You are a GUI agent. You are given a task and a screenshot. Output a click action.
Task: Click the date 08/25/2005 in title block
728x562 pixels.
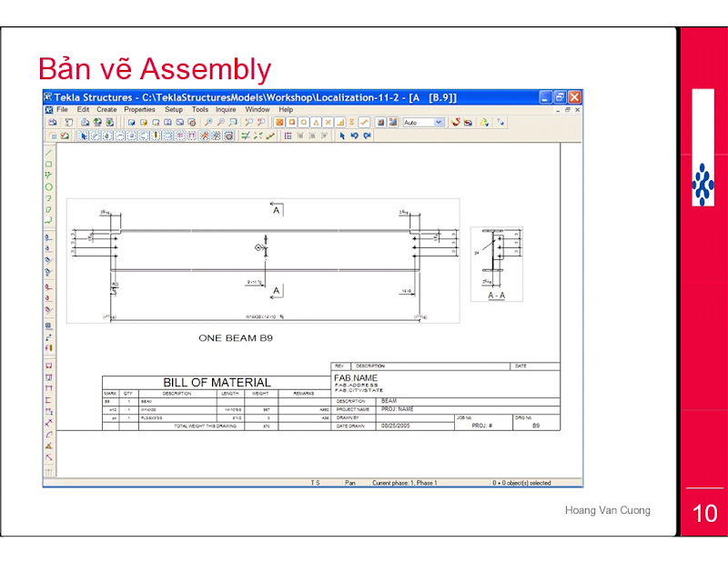pyautogui.click(x=396, y=426)
